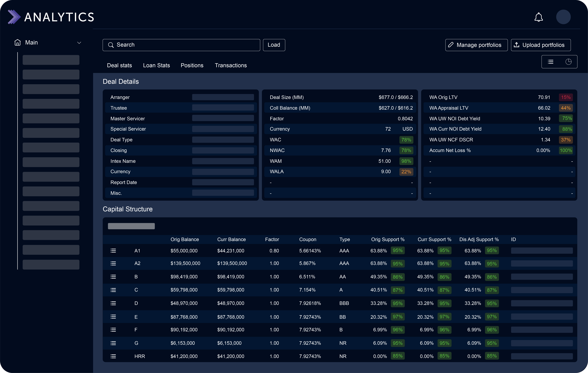The height and width of the screenshot is (373, 588).
Task: Open the Loan Stats tab
Action: 157,65
